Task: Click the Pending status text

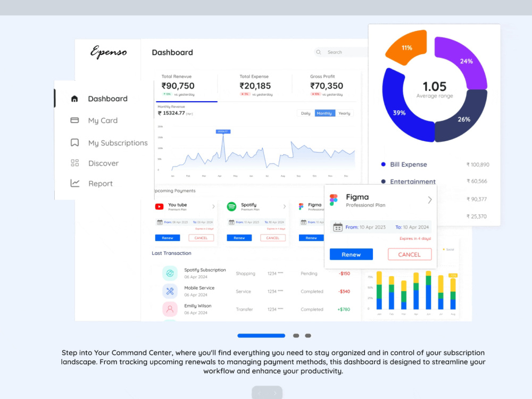Action: coord(309,273)
